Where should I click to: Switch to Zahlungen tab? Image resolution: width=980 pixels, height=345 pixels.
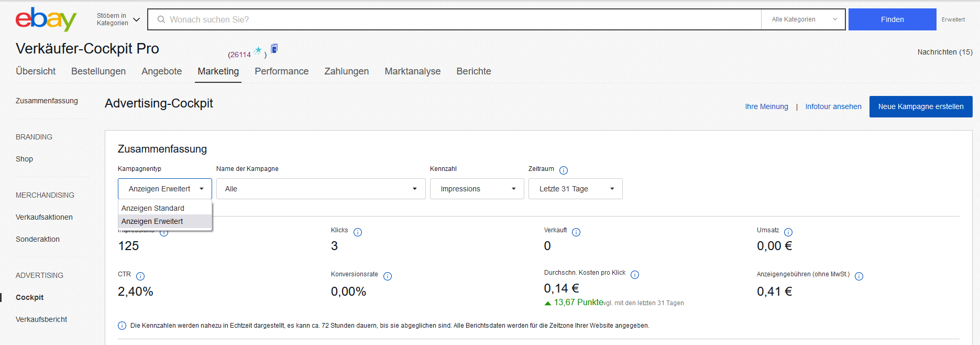click(x=347, y=71)
